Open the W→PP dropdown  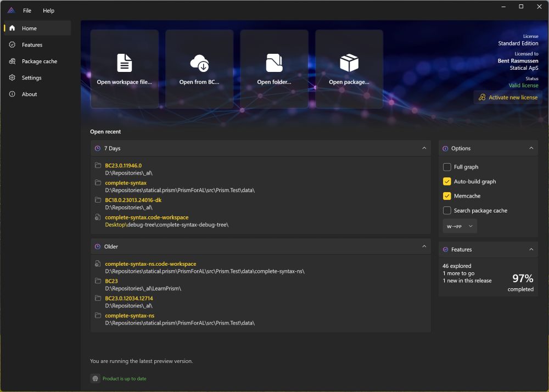click(460, 226)
